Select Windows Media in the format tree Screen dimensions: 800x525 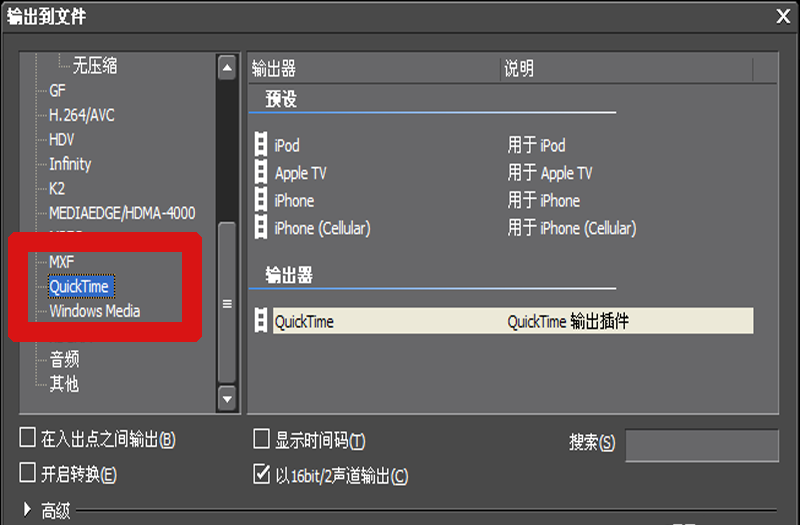[x=95, y=311]
